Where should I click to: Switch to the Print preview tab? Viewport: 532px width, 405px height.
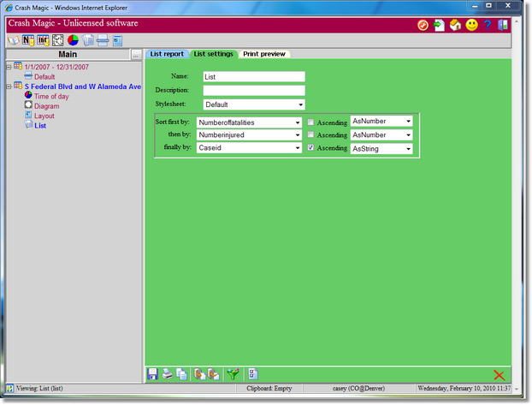point(263,54)
